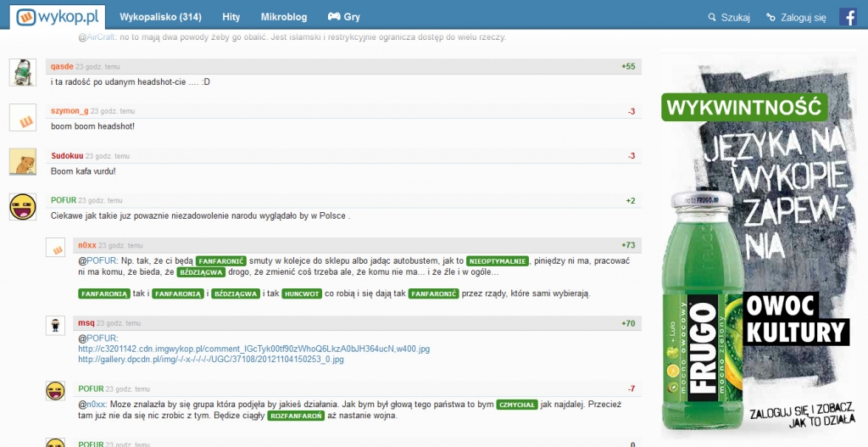Click the @POFUR mention in msq's comment
Image resolution: width=868 pixels, height=447 pixels.
97,338
